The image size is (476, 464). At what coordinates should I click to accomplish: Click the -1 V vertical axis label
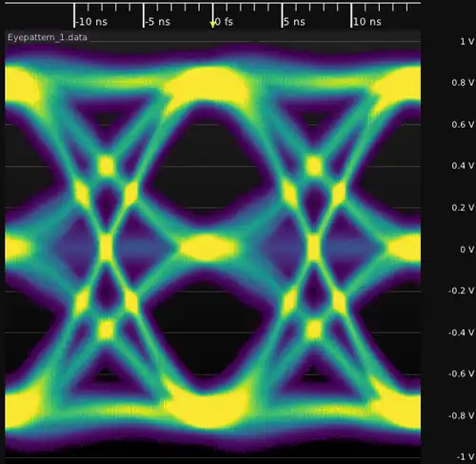[x=466, y=456]
